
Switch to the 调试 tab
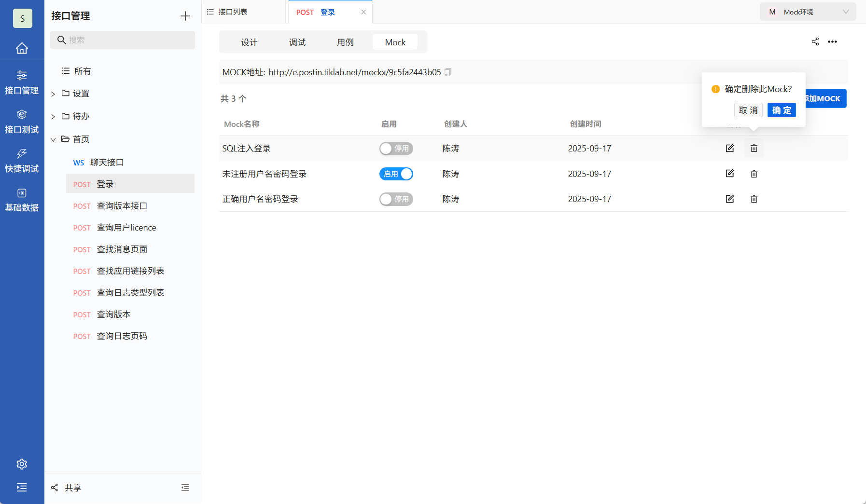click(x=297, y=42)
